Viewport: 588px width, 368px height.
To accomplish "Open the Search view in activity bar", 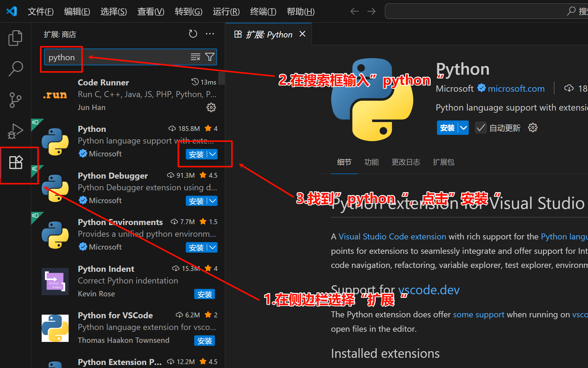I will [x=15, y=69].
